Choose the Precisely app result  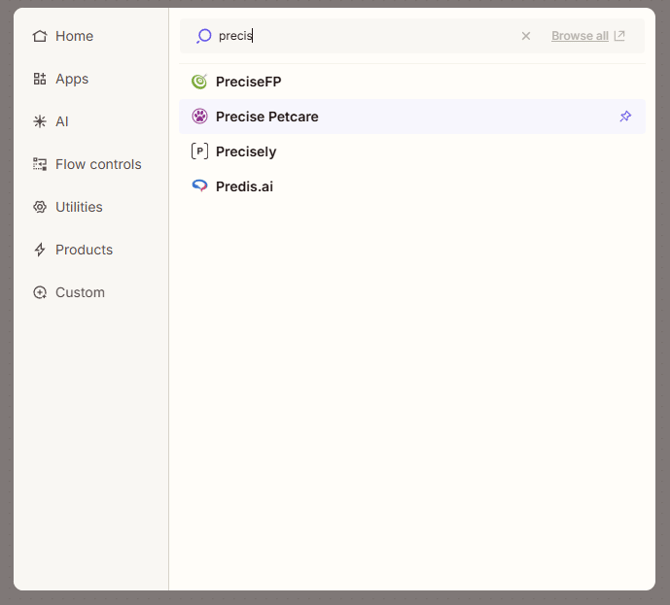(x=246, y=152)
